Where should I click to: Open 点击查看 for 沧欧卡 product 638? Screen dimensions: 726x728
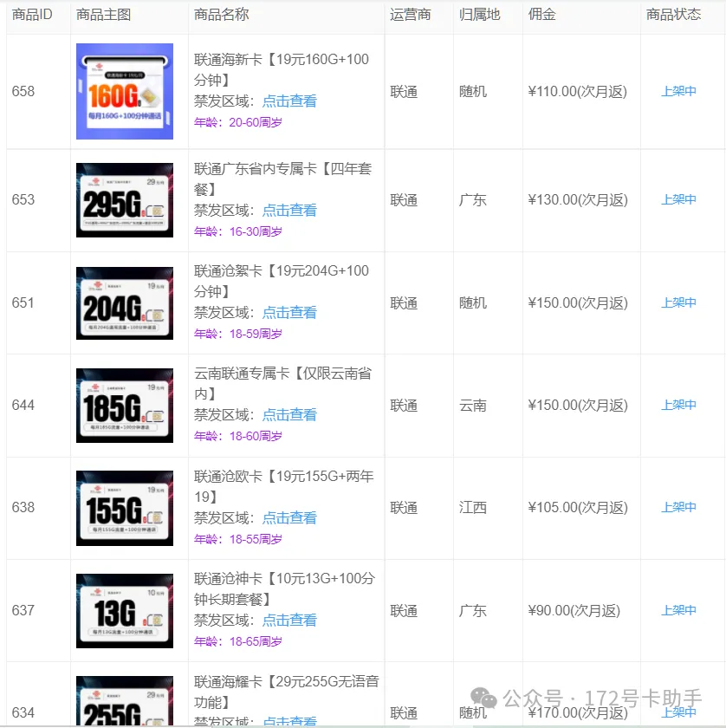(x=290, y=517)
